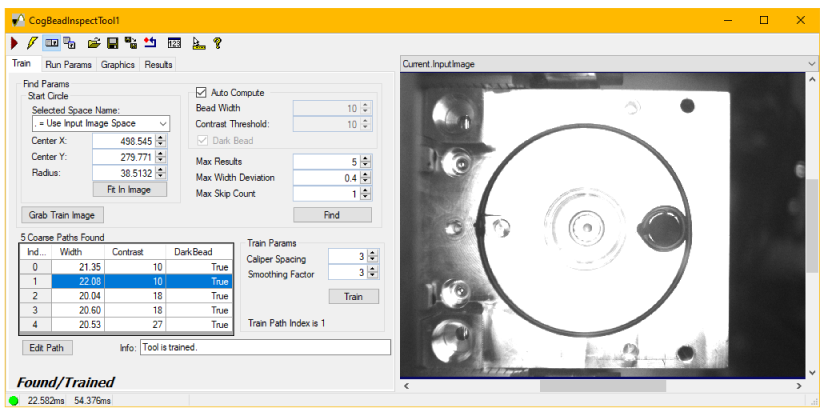Image resolution: width=824 pixels, height=412 pixels.
Task: Adjust the Smoothing Factor stepper
Action: [x=373, y=272]
